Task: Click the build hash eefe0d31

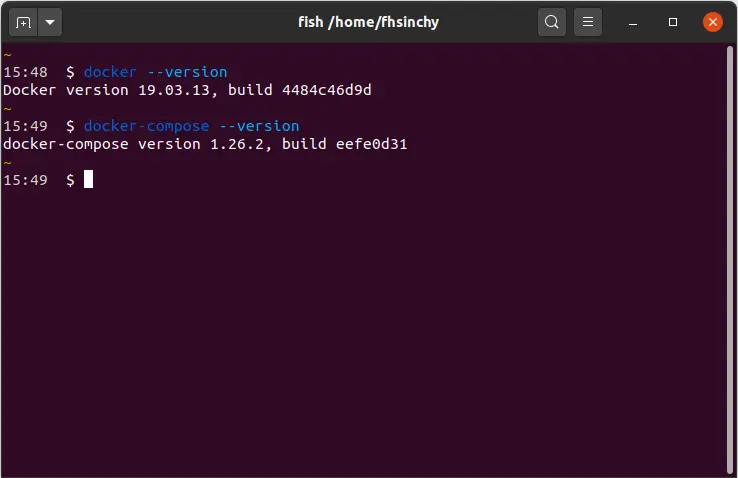Action: click(x=370, y=144)
